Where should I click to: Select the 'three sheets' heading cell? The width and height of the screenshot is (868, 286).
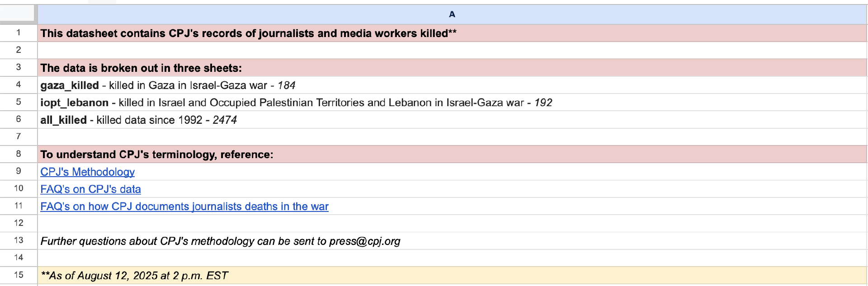pyautogui.click(x=141, y=68)
